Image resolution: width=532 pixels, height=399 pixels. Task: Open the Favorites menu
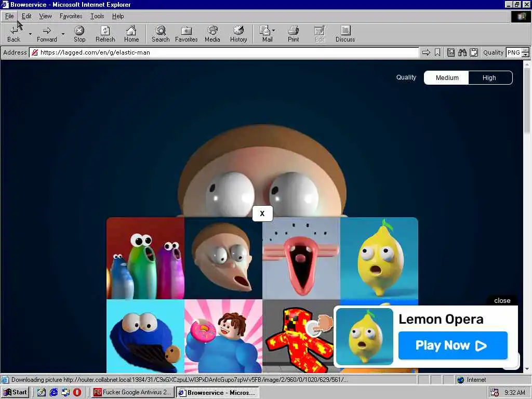(x=71, y=16)
